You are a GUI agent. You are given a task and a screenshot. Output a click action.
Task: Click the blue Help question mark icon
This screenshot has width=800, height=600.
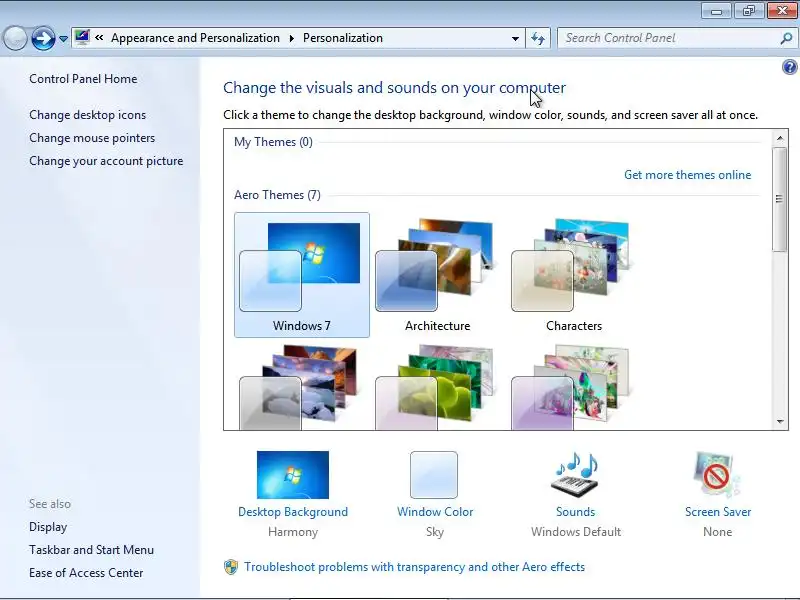coord(789,67)
